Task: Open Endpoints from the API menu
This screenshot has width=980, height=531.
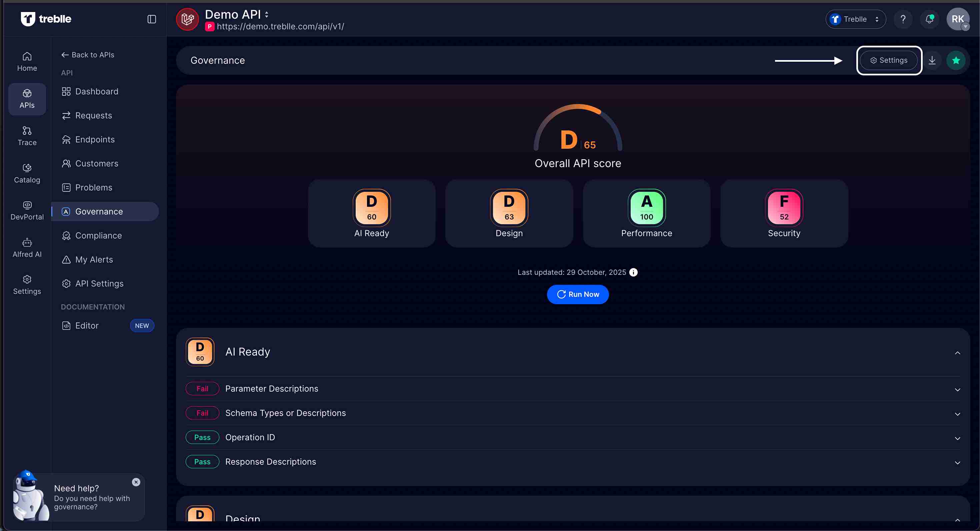Action: 95,139
